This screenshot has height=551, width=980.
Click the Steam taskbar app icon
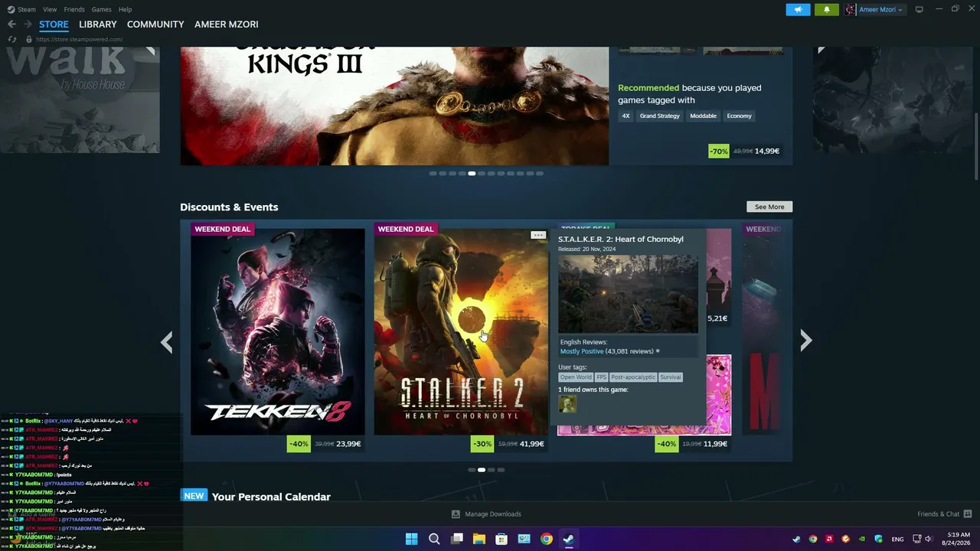point(569,539)
